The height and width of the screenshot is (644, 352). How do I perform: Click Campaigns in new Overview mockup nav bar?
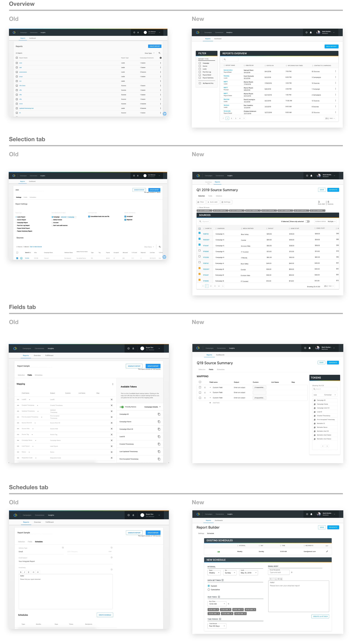click(208, 33)
